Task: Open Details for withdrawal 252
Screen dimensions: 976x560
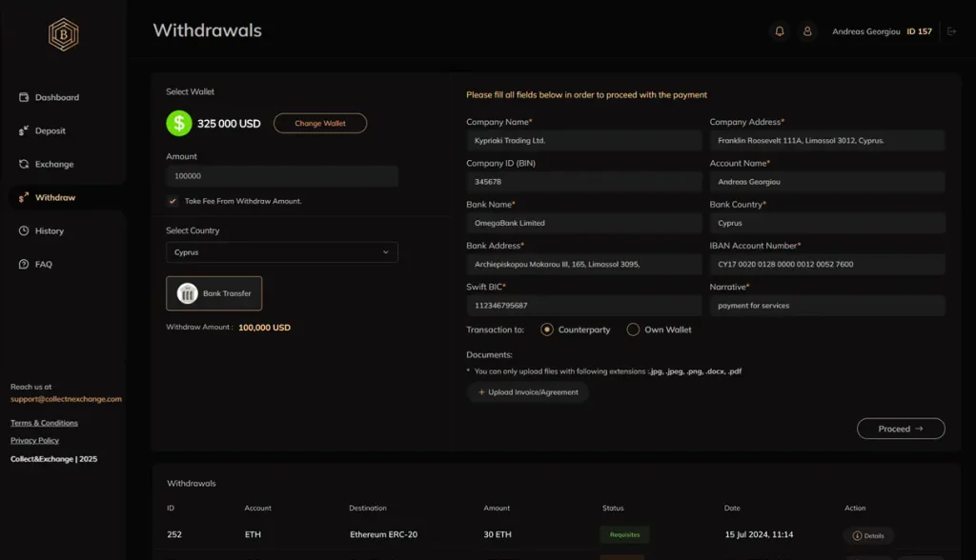Action: point(868,535)
